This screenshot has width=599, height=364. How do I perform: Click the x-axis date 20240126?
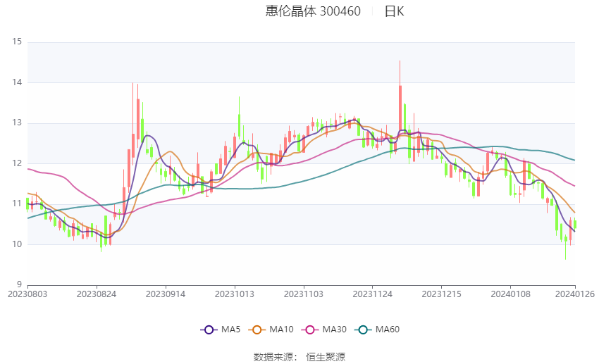pos(575,294)
